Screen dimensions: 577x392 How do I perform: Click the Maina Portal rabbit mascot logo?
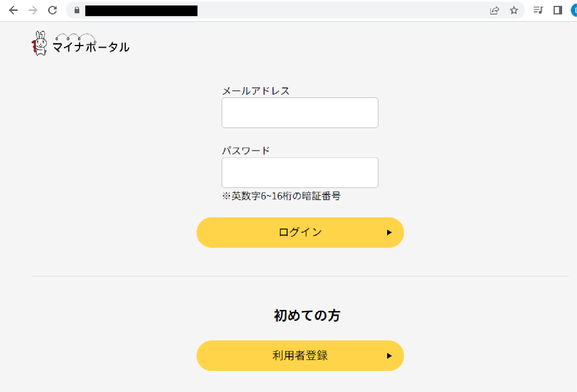click(x=38, y=43)
